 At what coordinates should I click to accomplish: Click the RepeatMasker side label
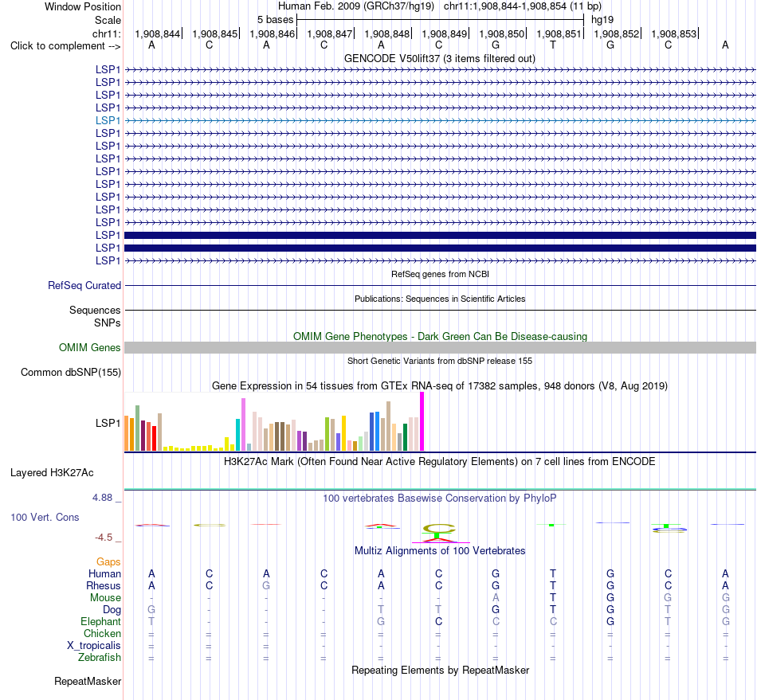(88, 682)
